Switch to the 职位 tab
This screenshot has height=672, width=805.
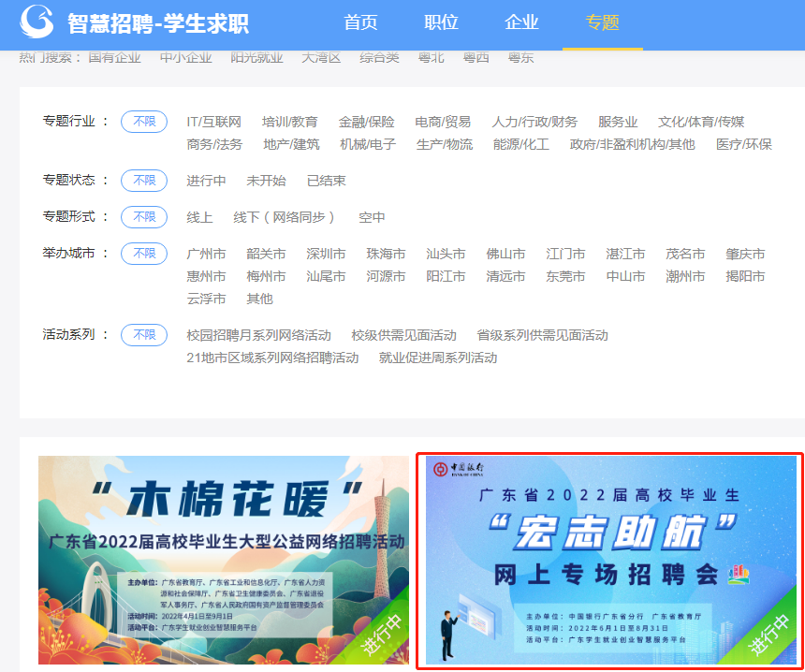click(441, 22)
